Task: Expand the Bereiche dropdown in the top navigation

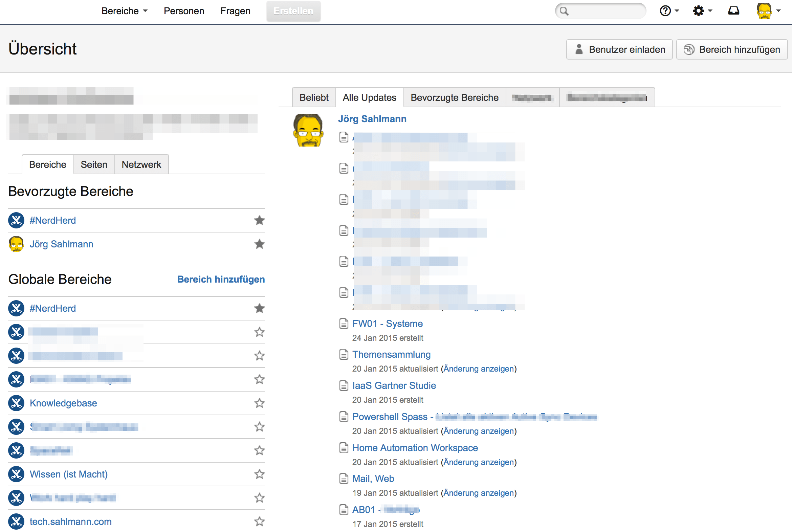Action: (x=124, y=11)
